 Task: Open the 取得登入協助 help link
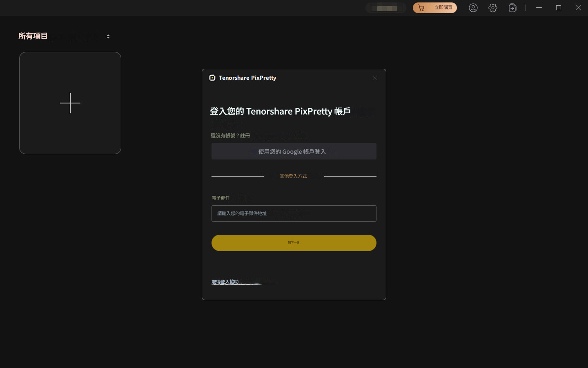pyautogui.click(x=225, y=282)
